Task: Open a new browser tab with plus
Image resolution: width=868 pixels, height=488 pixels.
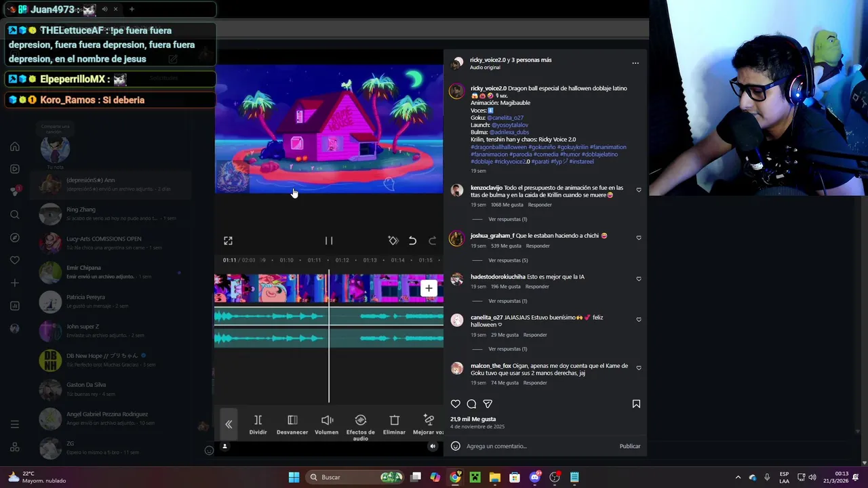Action: coord(132,9)
